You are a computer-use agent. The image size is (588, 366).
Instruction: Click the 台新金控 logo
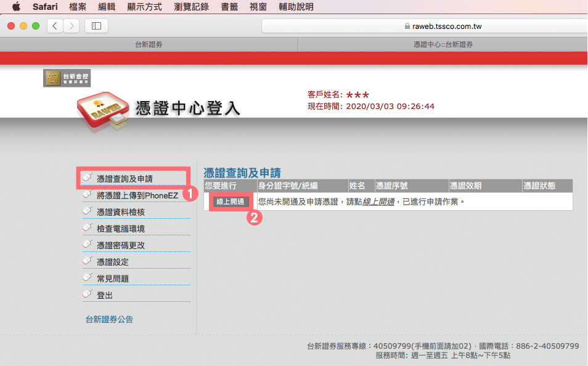coord(67,78)
